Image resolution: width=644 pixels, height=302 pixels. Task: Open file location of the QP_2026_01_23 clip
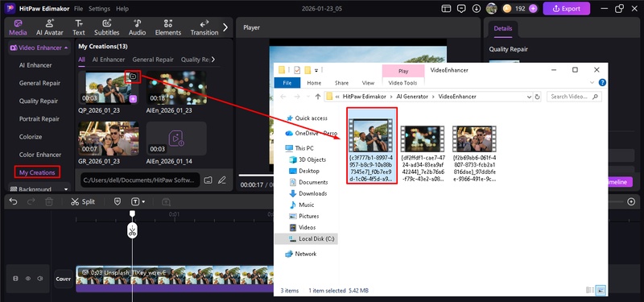point(133,77)
